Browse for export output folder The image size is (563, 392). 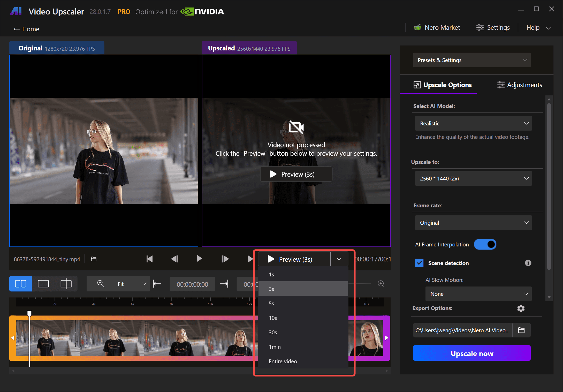coord(521,330)
